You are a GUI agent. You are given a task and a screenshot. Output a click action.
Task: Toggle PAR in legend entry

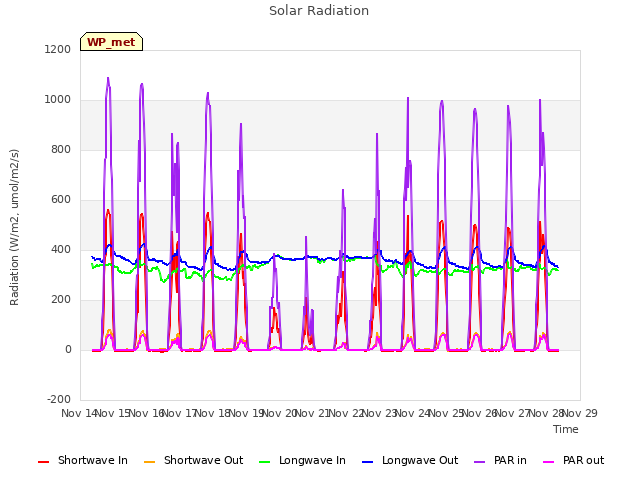500,460
